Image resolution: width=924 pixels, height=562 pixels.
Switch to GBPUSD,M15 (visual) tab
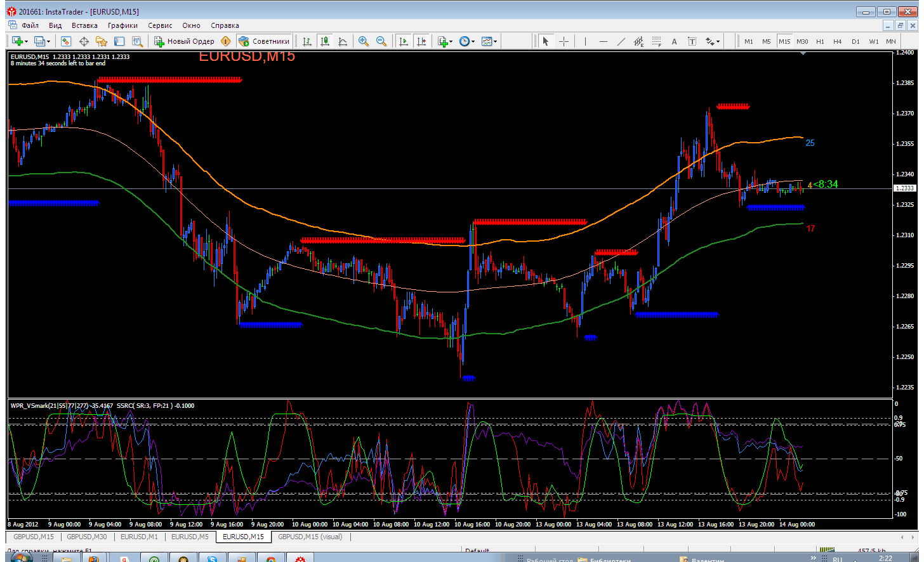(310, 537)
